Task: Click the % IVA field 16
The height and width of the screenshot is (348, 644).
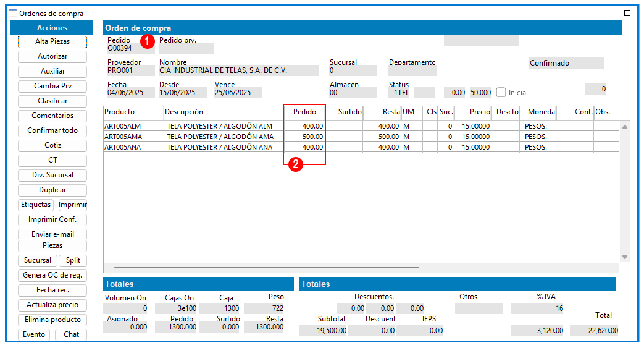Action: pos(537,308)
